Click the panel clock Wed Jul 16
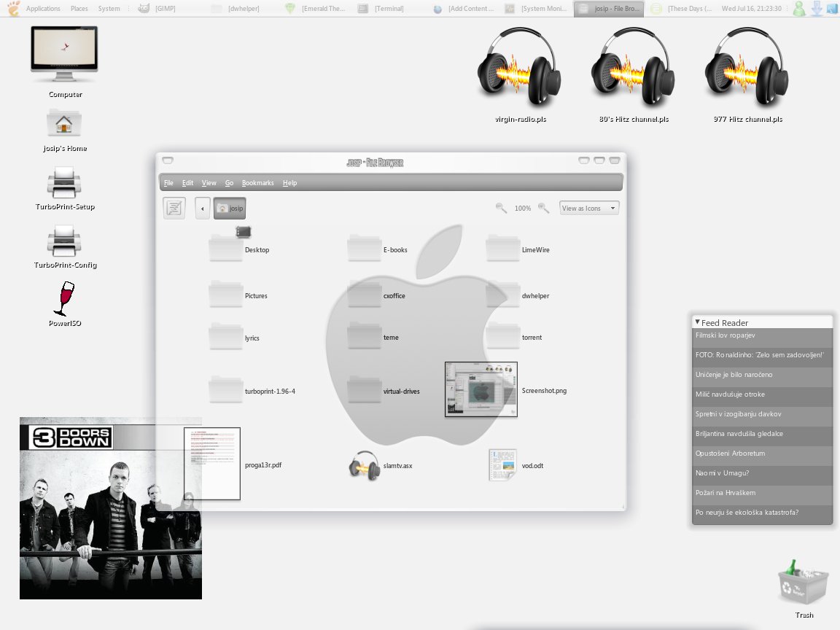 751,9
